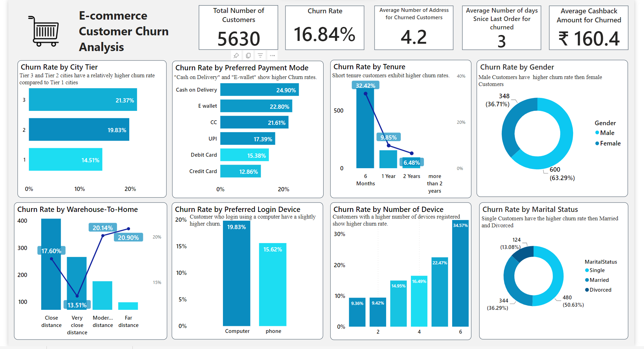Select Single in MaritalStatus legend
Viewport: 644px width, 349px height.
597,270
